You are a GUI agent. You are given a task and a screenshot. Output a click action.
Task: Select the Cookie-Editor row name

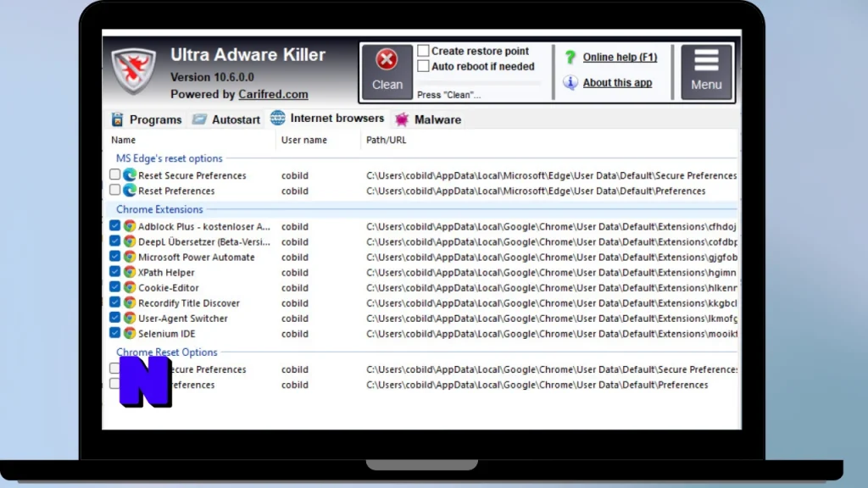coord(169,288)
